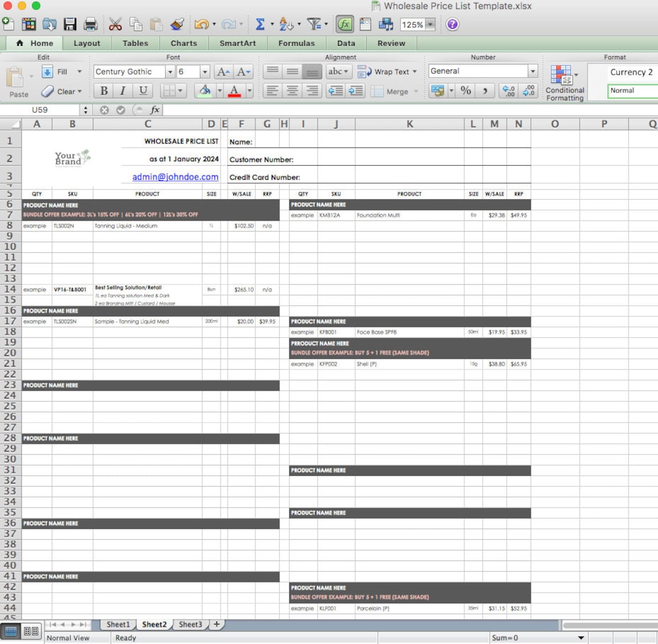Image resolution: width=658 pixels, height=644 pixels.
Task: Click the admin@johndoe.com link
Action: 175,177
